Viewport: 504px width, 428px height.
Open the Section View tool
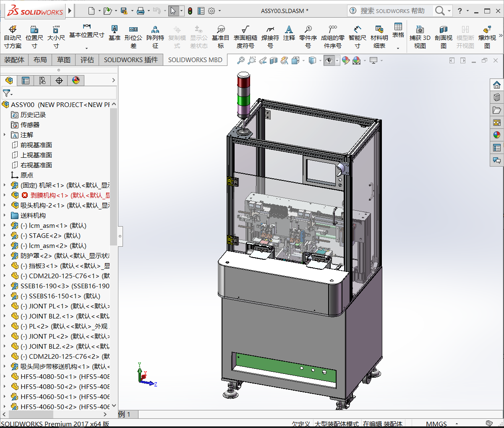[274, 60]
